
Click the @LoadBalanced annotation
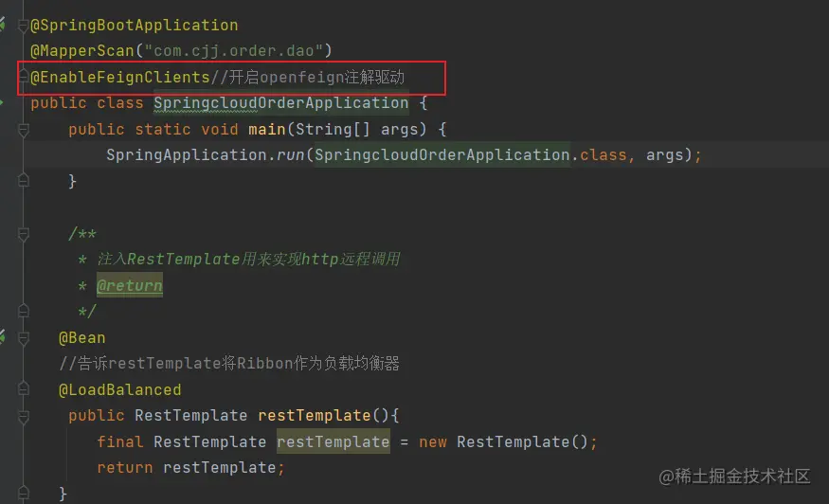pyautogui.click(x=120, y=390)
